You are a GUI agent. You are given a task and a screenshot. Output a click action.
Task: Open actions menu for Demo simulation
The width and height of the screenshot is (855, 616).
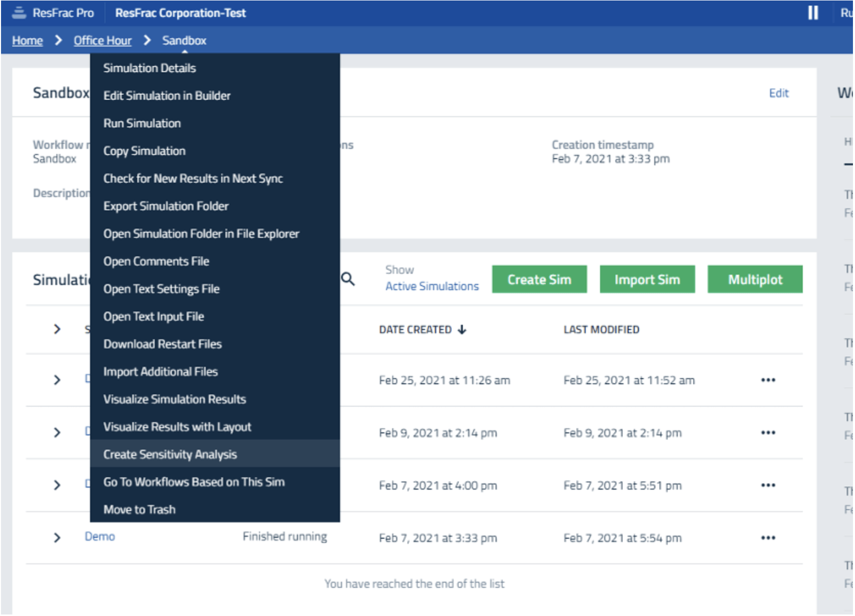(768, 538)
